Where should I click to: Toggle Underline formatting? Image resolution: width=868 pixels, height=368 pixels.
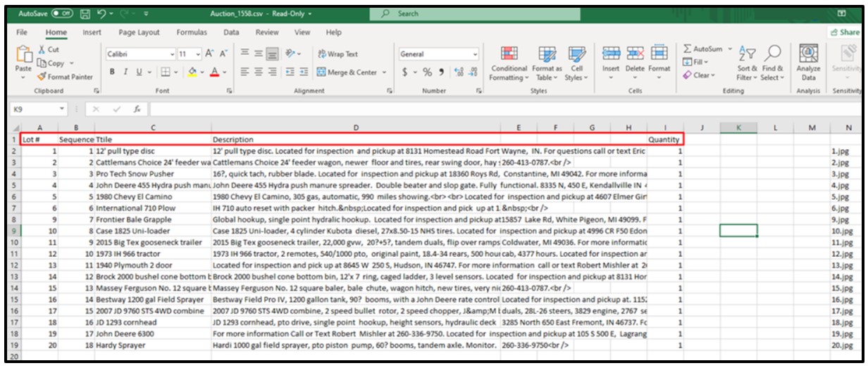pyautogui.click(x=139, y=72)
